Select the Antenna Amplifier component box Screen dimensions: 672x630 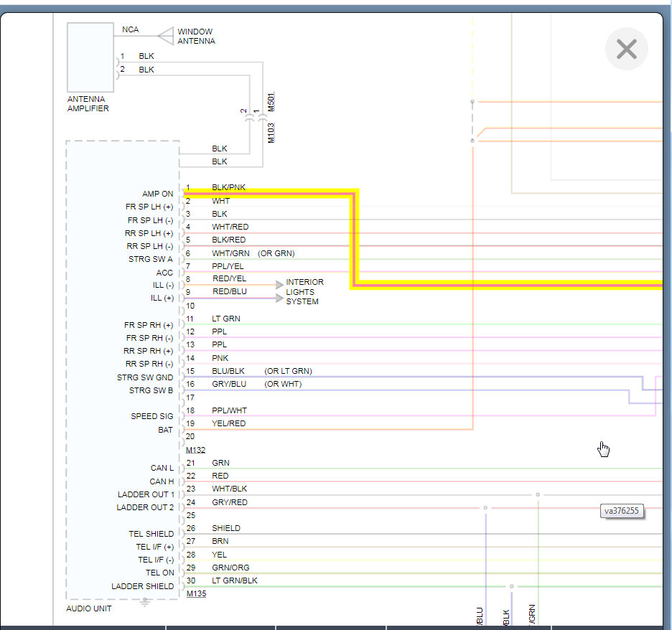pyautogui.click(x=90, y=57)
